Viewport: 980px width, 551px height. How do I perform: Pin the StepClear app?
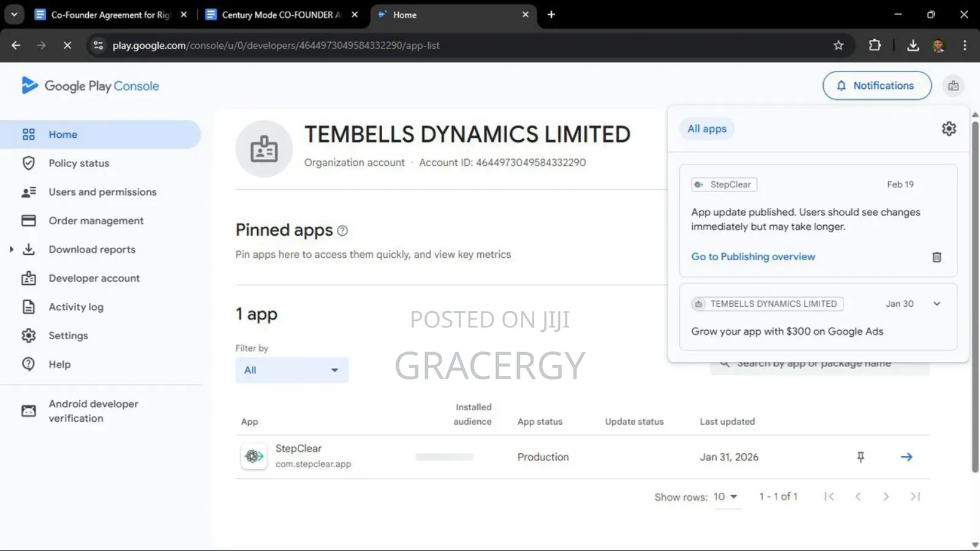861,457
